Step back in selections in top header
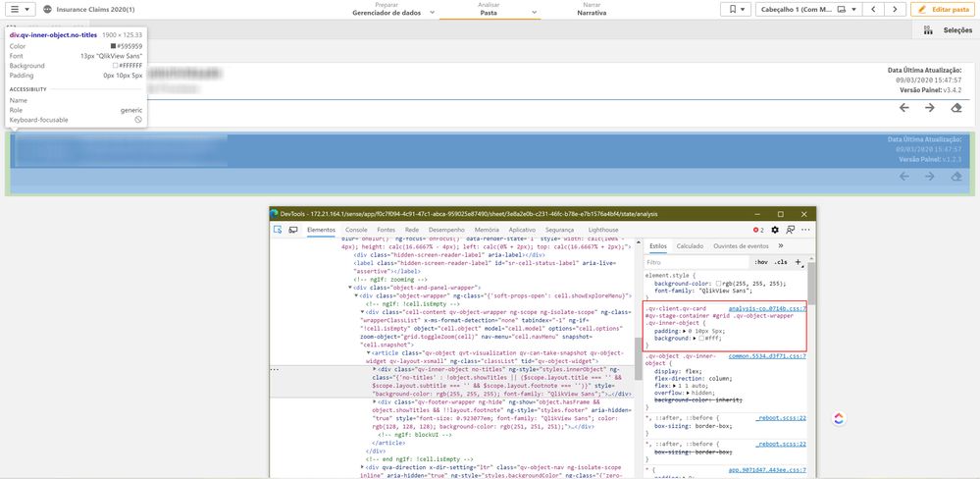The width and height of the screenshot is (980, 479). (x=903, y=108)
